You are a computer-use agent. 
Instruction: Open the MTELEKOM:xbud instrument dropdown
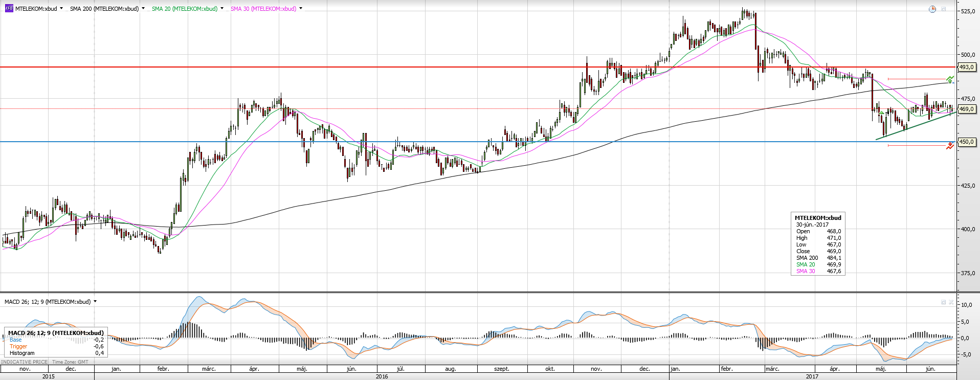[61, 9]
